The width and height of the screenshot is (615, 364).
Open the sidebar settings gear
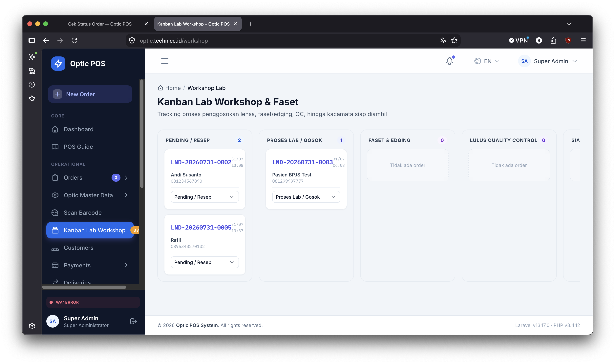(x=32, y=326)
